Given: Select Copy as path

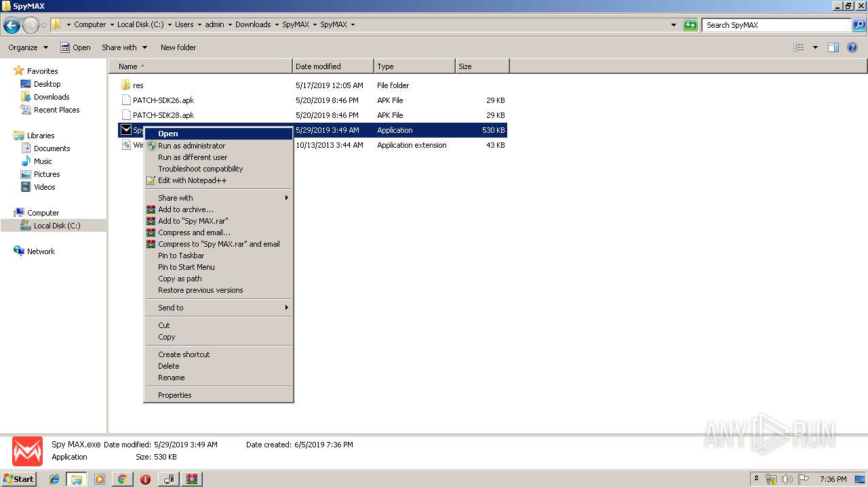Looking at the screenshot, I should pos(218,279).
